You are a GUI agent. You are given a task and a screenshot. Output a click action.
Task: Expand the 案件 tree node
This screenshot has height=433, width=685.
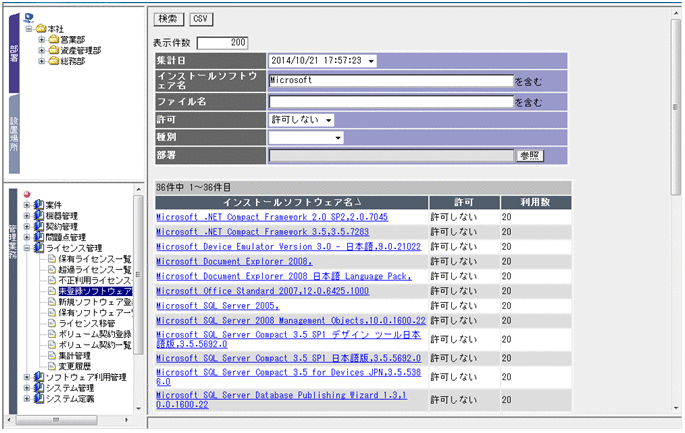coord(27,205)
